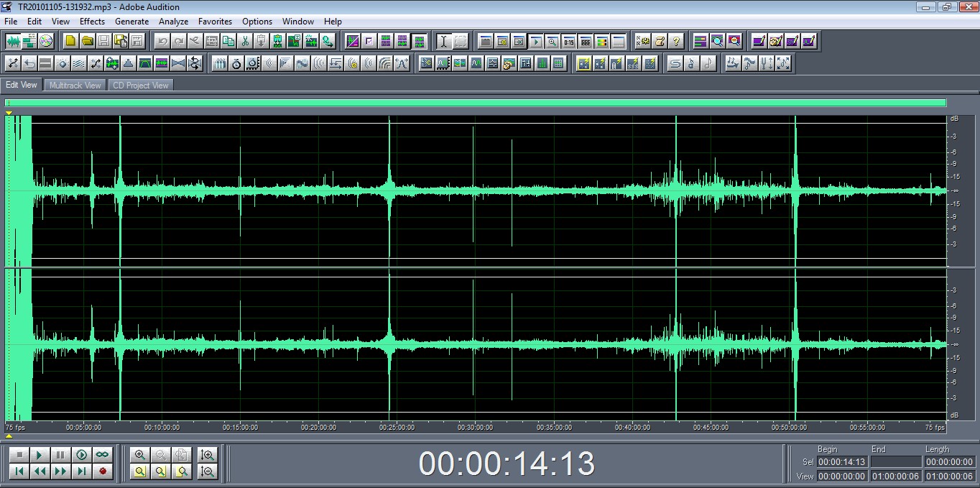The width and height of the screenshot is (980, 488).
Task: Expand the Generate menu
Action: [131, 22]
